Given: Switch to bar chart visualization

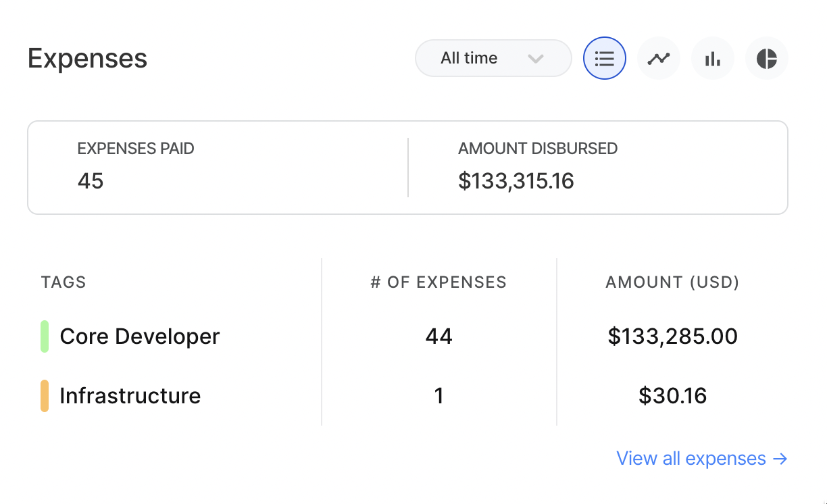Looking at the screenshot, I should pos(712,58).
